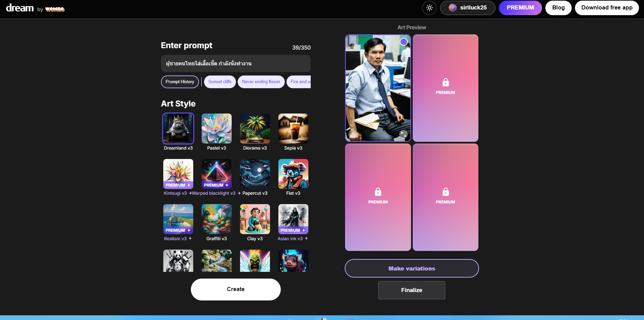The width and height of the screenshot is (644, 320).
Task: Select the Papercut v3 art style
Action: click(x=255, y=174)
